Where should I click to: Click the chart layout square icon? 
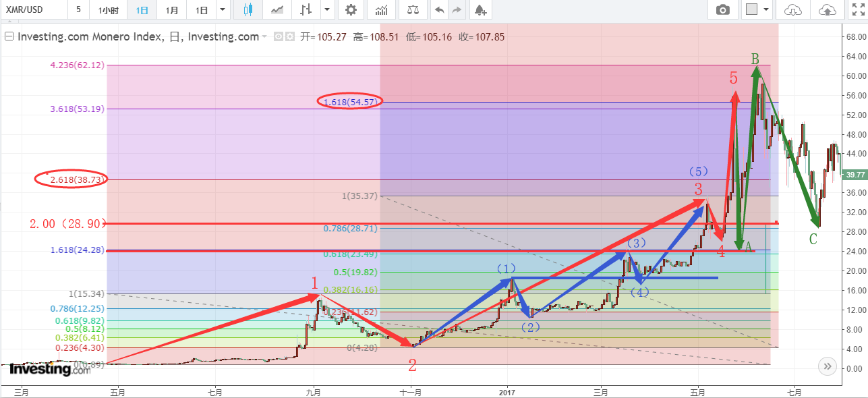click(x=751, y=9)
